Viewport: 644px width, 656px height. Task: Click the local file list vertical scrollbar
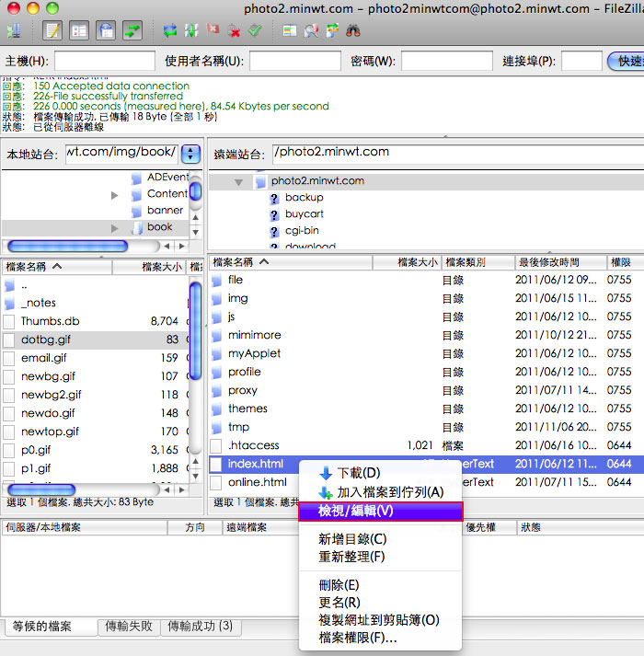click(195, 331)
